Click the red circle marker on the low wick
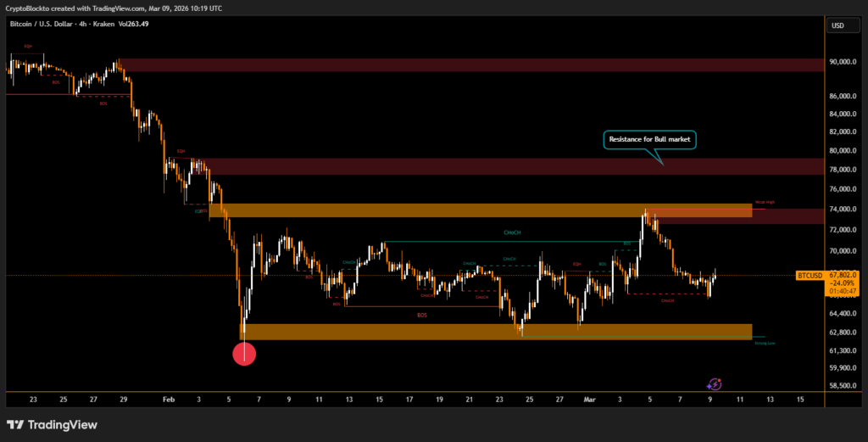Image resolution: width=868 pixels, height=442 pixels. (244, 354)
